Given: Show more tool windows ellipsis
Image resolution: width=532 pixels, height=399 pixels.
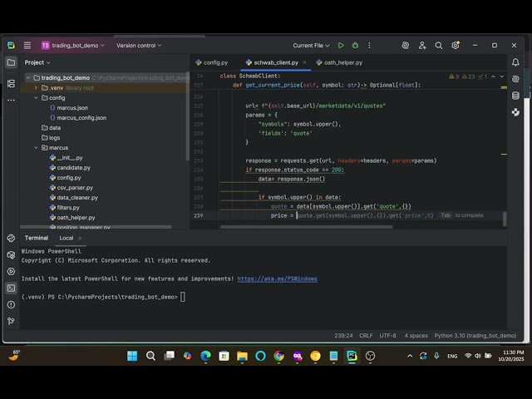Looking at the screenshot, I should [x=11, y=100].
